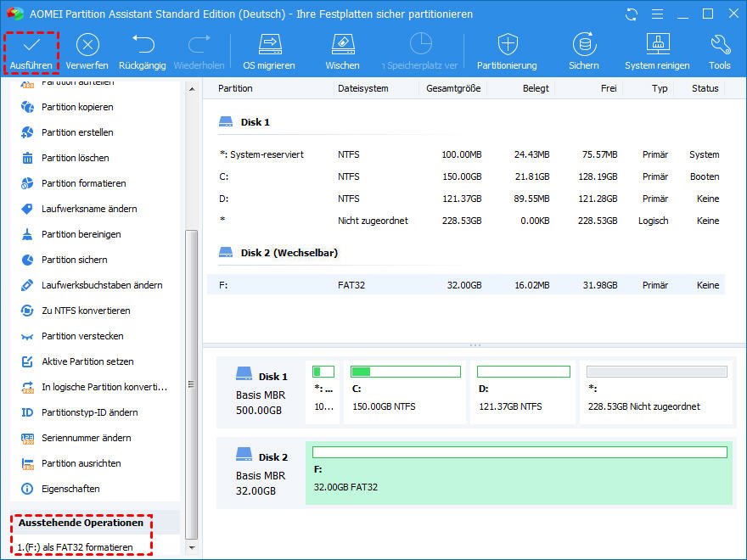
Task: Click the Ausführen checkmark icon
Action: [x=32, y=46]
